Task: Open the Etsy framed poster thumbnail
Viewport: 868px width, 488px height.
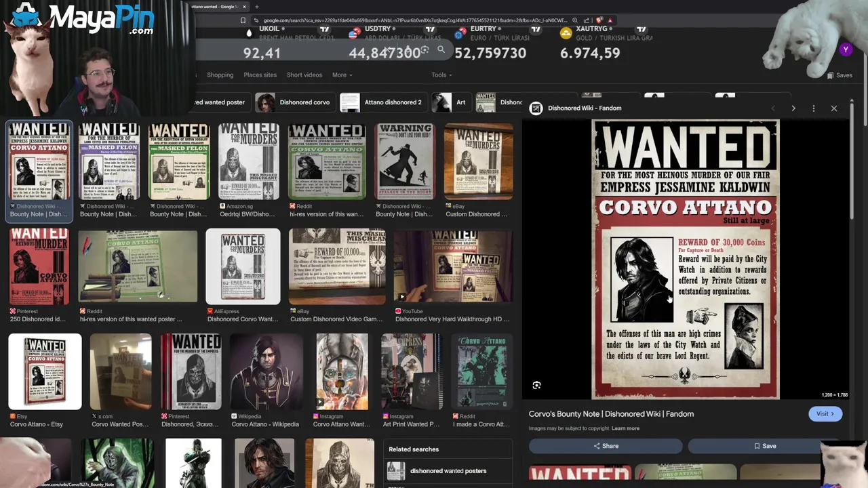Action: point(45,371)
